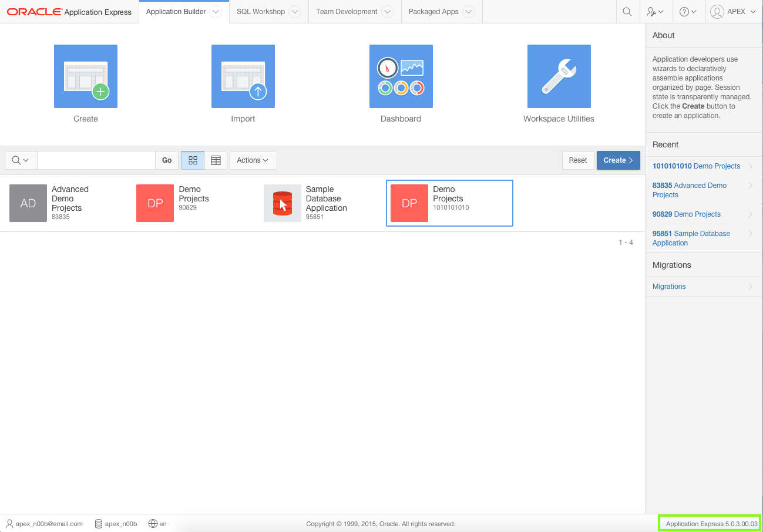Screen dimensions: 763x532
Task: Switch to the View Report table mode
Action: 216,160
